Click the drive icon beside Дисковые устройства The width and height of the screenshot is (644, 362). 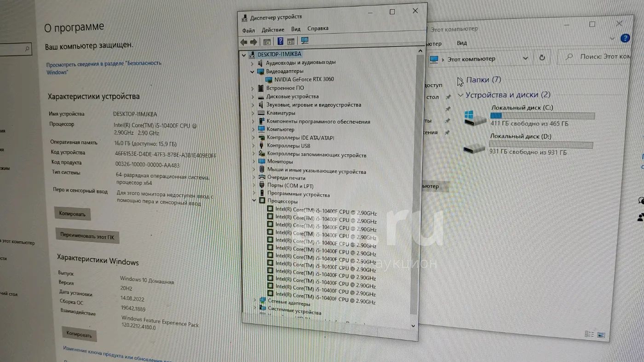[261, 97]
